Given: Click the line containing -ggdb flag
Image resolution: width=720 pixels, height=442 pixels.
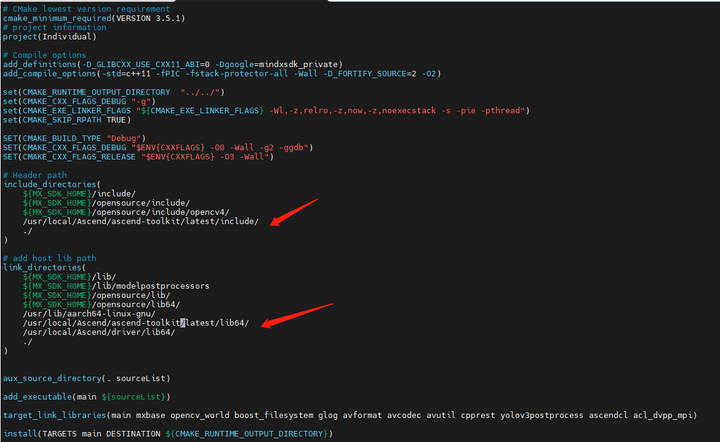Looking at the screenshot, I should pyautogui.click(x=158, y=147).
